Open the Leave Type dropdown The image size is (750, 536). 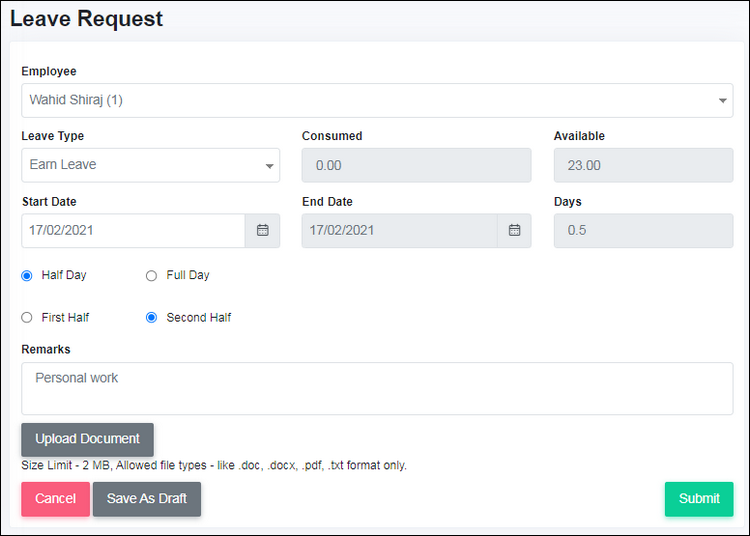pos(151,165)
